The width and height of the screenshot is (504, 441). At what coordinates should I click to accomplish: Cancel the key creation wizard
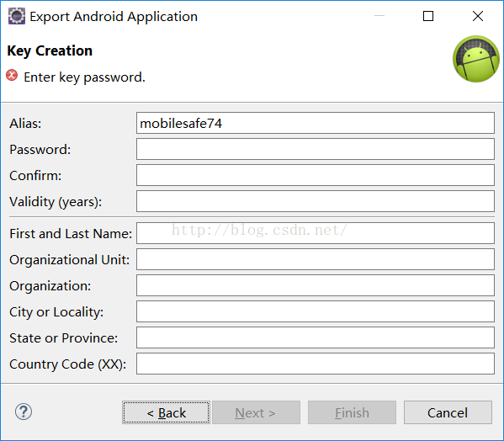click(x=448, y=412)
